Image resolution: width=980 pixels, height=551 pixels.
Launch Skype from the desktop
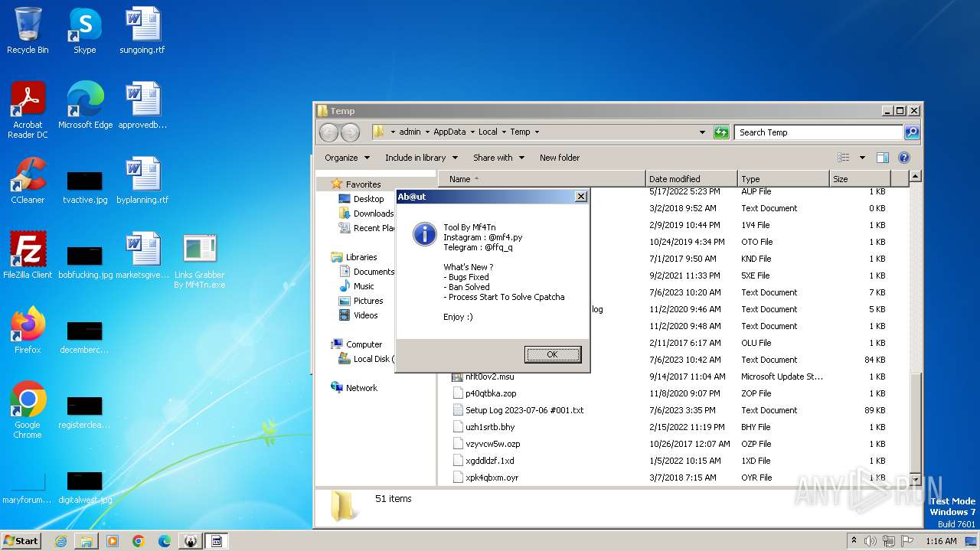point(84,31)
